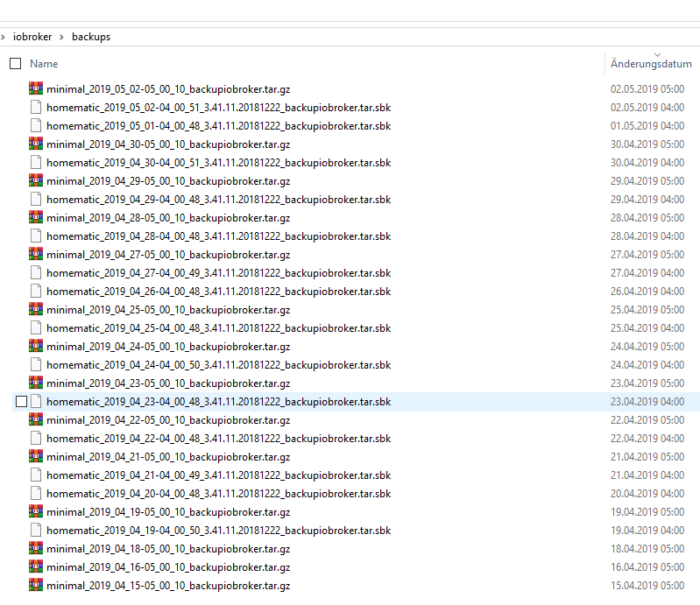Expand chevron between iobroker and backups

(61, 37)
